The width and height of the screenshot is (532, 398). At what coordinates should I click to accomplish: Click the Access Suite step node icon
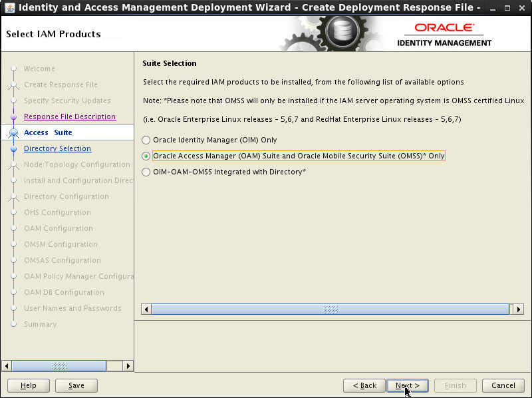point(13,133)
